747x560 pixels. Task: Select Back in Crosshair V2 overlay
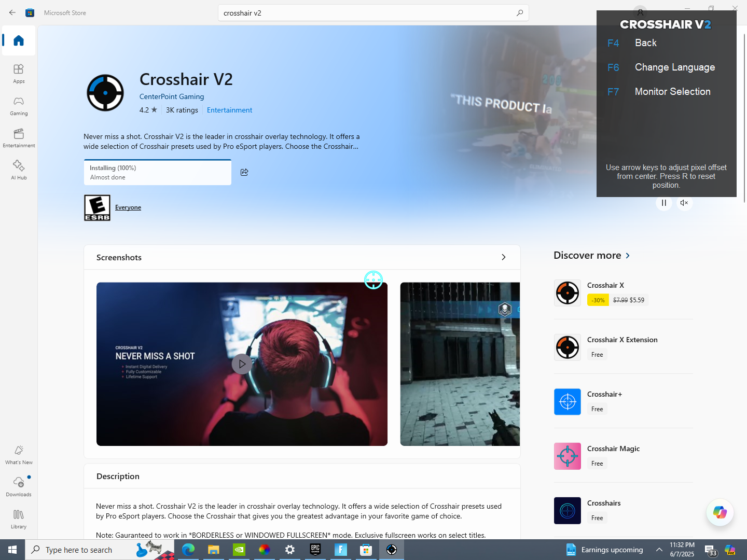pyautogui.click(x=646, y=43)
